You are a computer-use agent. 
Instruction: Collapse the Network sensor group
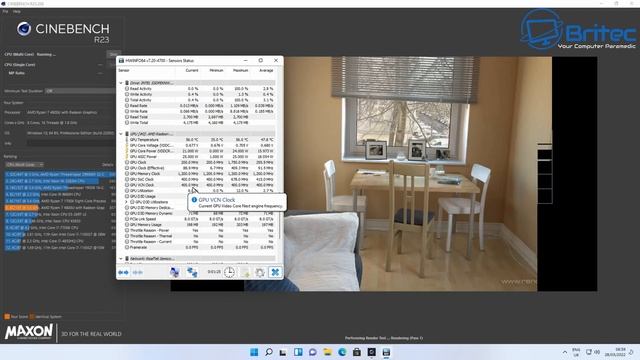point(121,258)
